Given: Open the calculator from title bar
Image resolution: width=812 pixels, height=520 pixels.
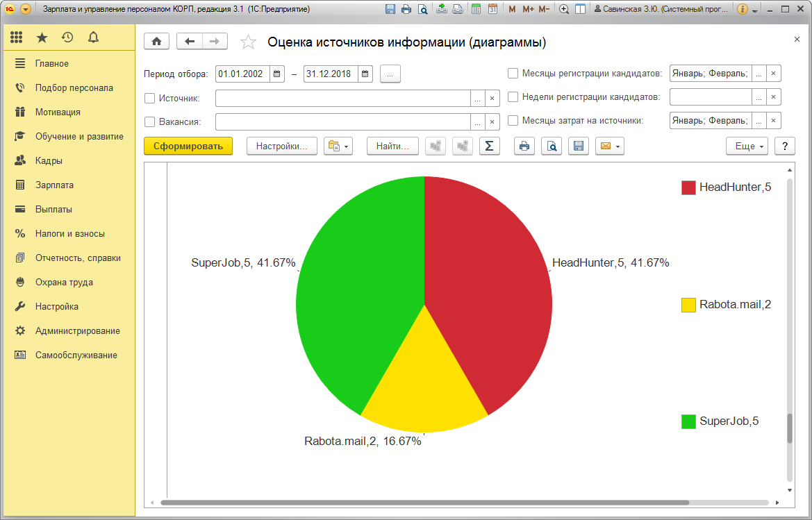Looking at the screenshot, I should (477, 9).
